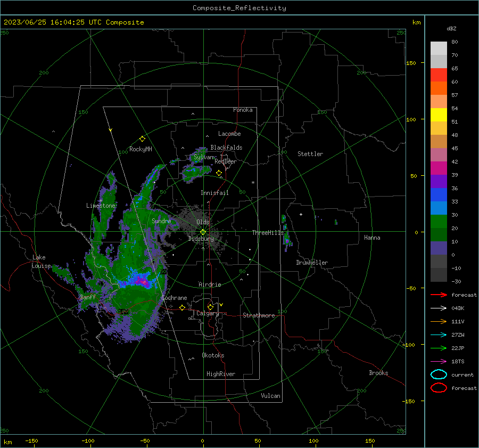The image size is (479, 448).
Task: Click the Brooks city label
Action: click(x=378, y=373)
